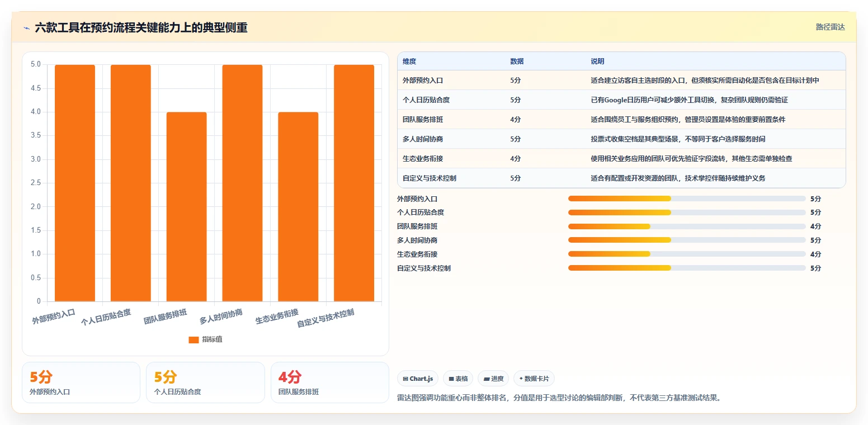The width and height of the screenshot is (868, 425).
Task: Click the description starting 已有Google日历用户
Action: click(x=689, y=100)
